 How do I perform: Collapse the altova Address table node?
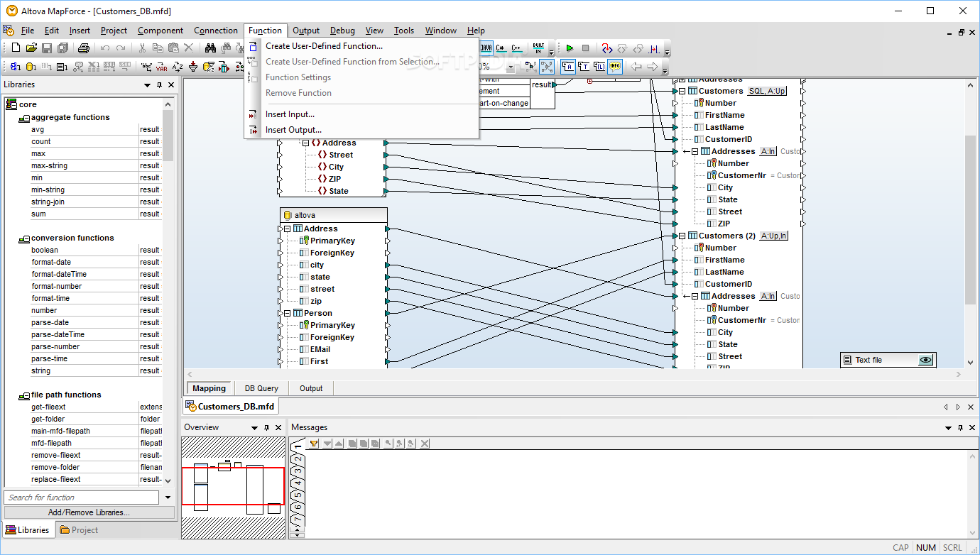pyautogui.click(x=287, y=229)
